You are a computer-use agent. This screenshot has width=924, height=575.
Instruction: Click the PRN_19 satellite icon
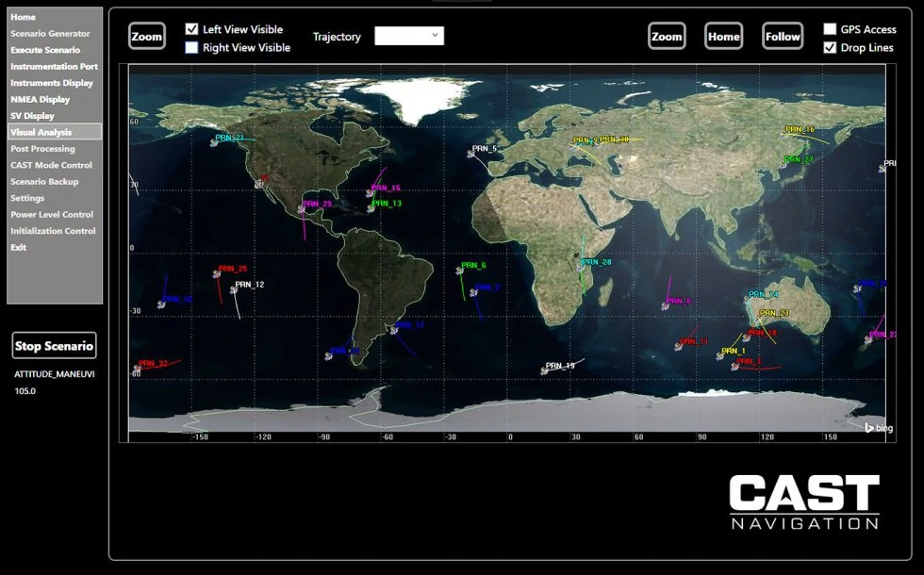click(545, 371)
